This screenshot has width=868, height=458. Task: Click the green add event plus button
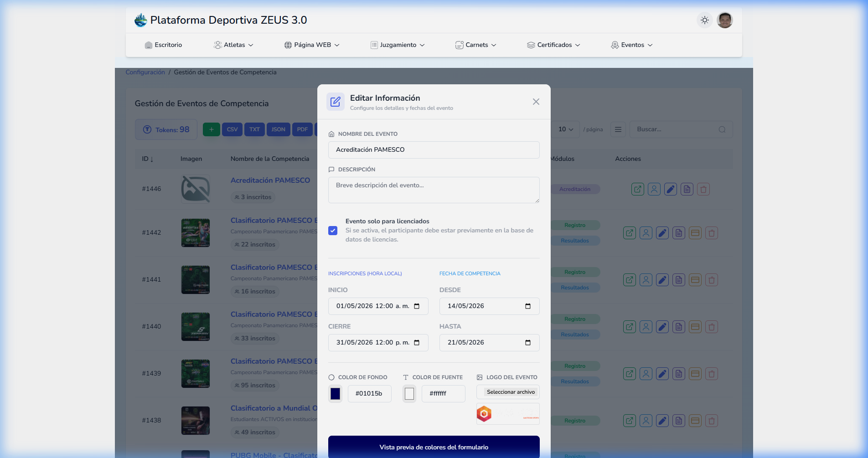point(212,129)
